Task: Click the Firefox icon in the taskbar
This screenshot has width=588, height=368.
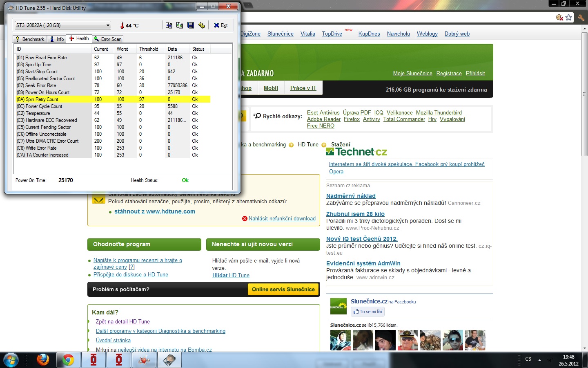Action: pyautogui.click(x=42, y=360)
